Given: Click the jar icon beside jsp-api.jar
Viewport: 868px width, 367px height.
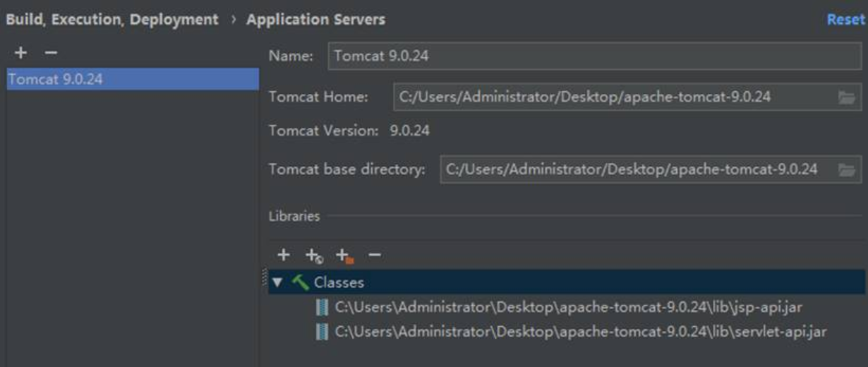Looking at the screenshot, I should tap(322, 307).
